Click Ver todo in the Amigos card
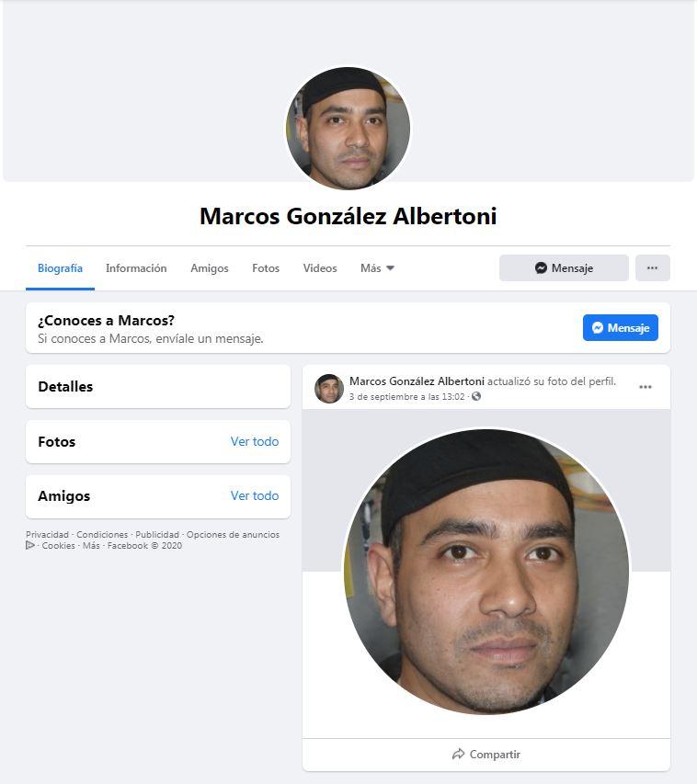This screenshot has width=697, height=784. pyautogui.click(x=255, y=495)
